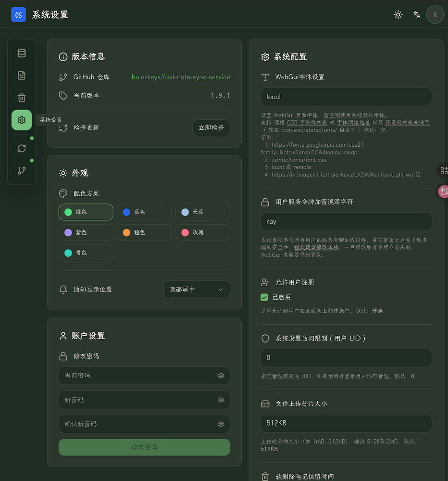Show the current password with the eye toggle
448x481 pixels.
click(220, 376)
